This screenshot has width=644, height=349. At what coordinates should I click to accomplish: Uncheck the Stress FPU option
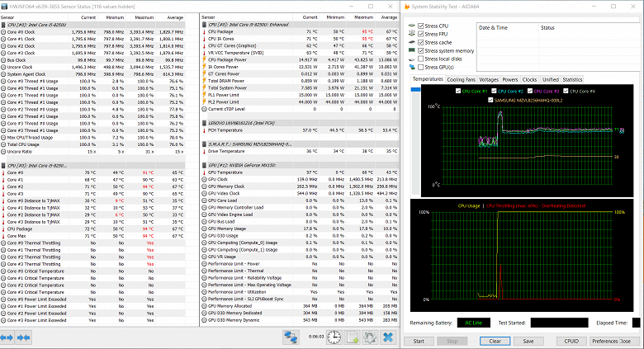click(420, 34)
